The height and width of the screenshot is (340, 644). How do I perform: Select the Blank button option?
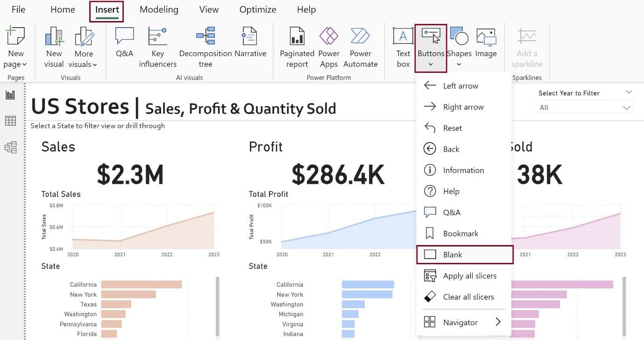tap(465, 255)
